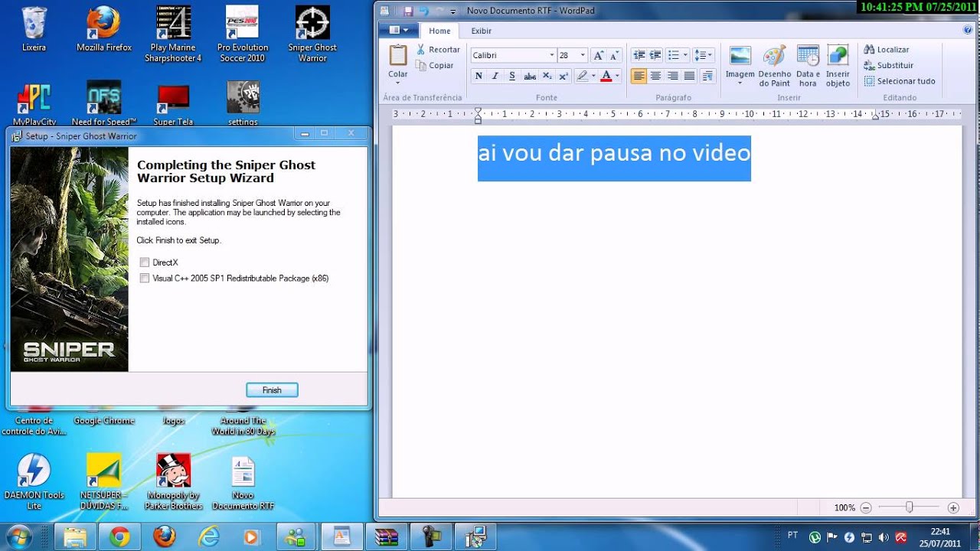Apply strikethrough formatting
Viewport: 980px width, 551px height.
coord(530,76)
